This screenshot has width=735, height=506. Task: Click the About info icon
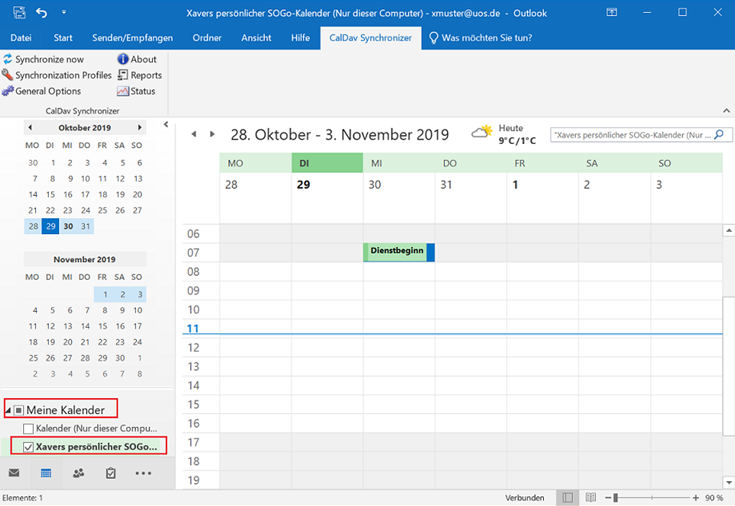pyautogui.click(x=122, y=60)
